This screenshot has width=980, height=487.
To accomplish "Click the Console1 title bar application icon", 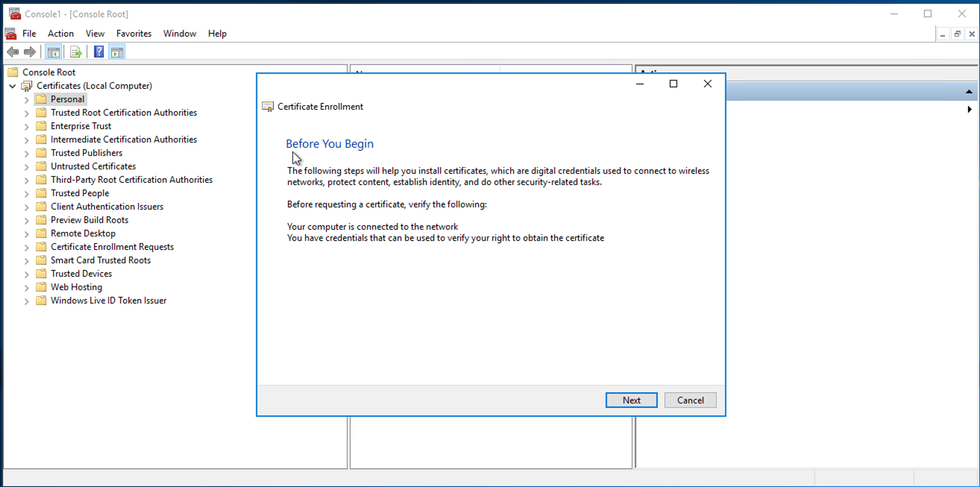I will click(15, 14).
